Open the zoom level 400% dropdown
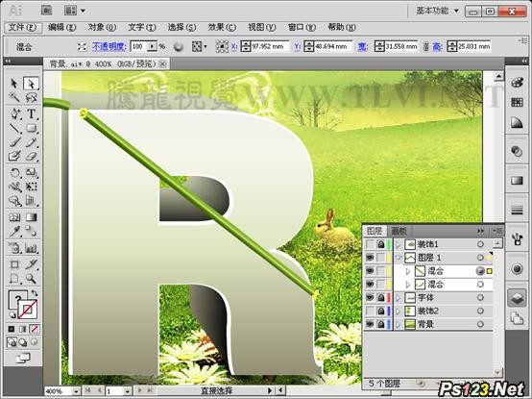The height and width of the screenshot is (399, 532). tap(76, 391)
